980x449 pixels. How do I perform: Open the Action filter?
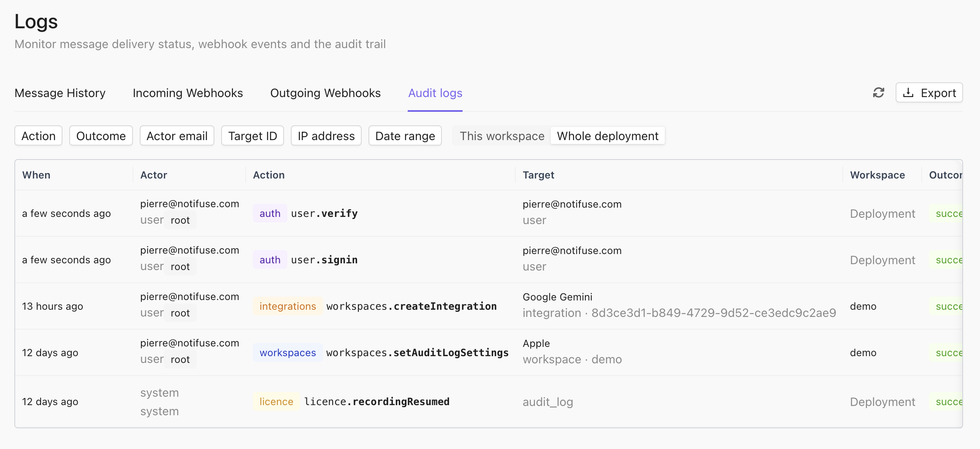click(x=38, y=136)
